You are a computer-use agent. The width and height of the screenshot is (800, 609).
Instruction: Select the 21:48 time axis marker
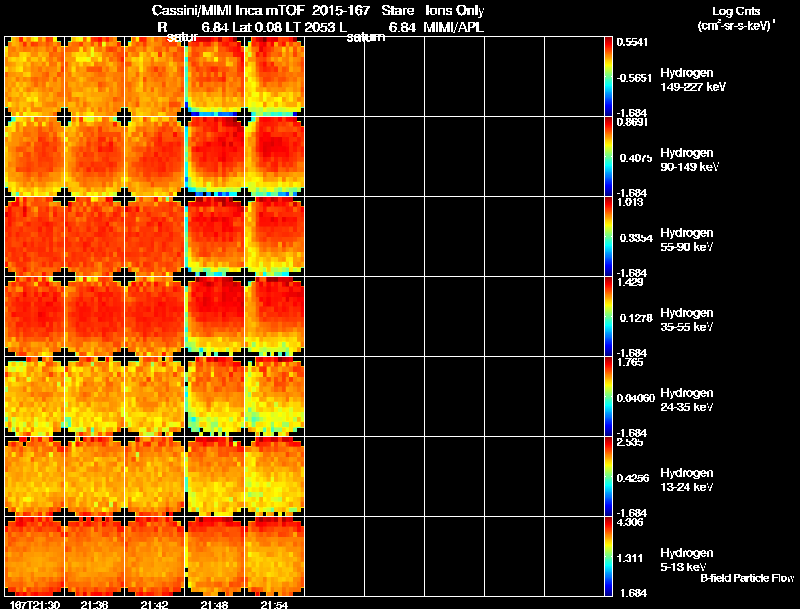coord(215,603)
